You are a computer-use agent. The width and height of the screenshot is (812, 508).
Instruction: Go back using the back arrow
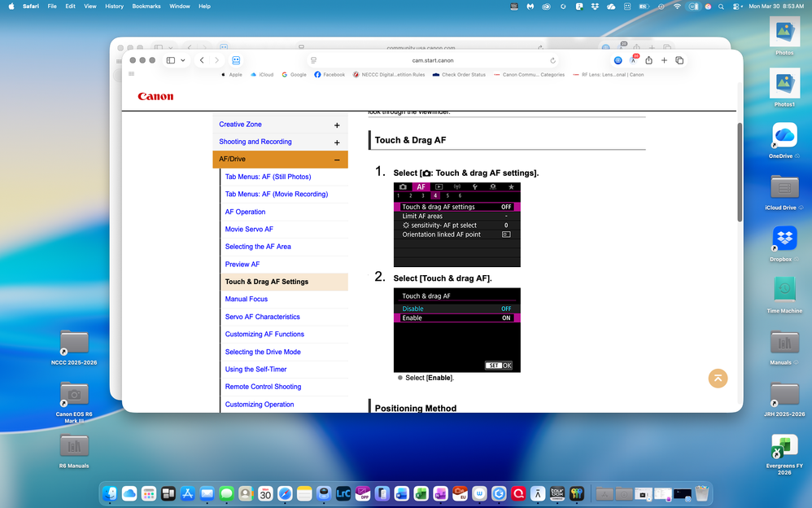click(202, 60)
